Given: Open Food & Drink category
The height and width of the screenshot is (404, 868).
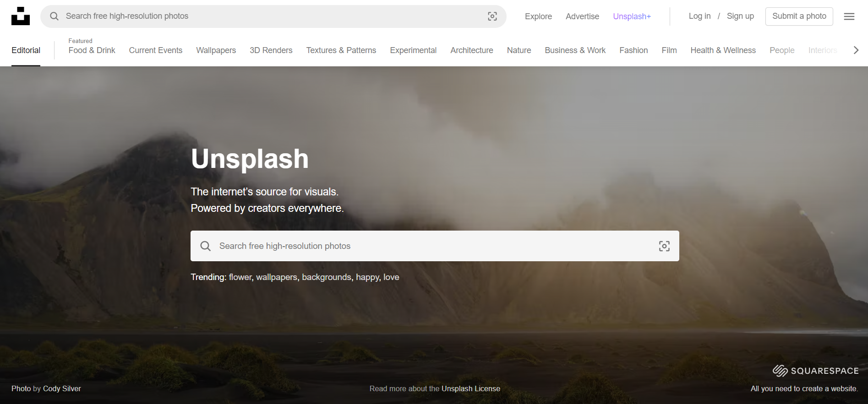Looking at the screenshot, I should tap(92, 50).
